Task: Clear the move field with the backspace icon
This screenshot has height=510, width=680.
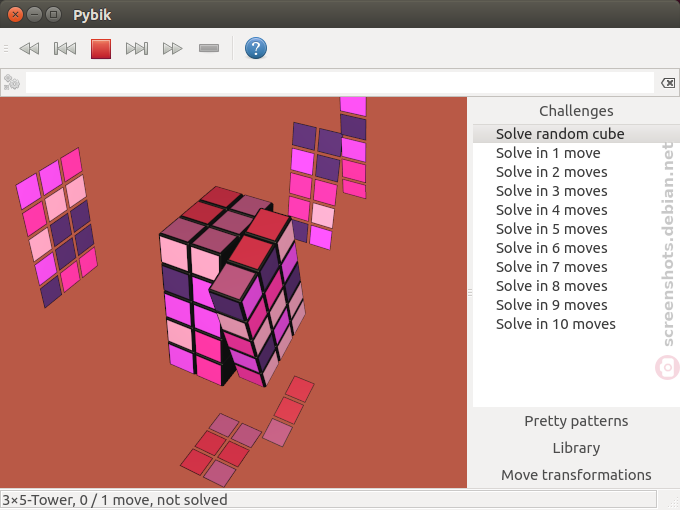Action: (667, 82)
